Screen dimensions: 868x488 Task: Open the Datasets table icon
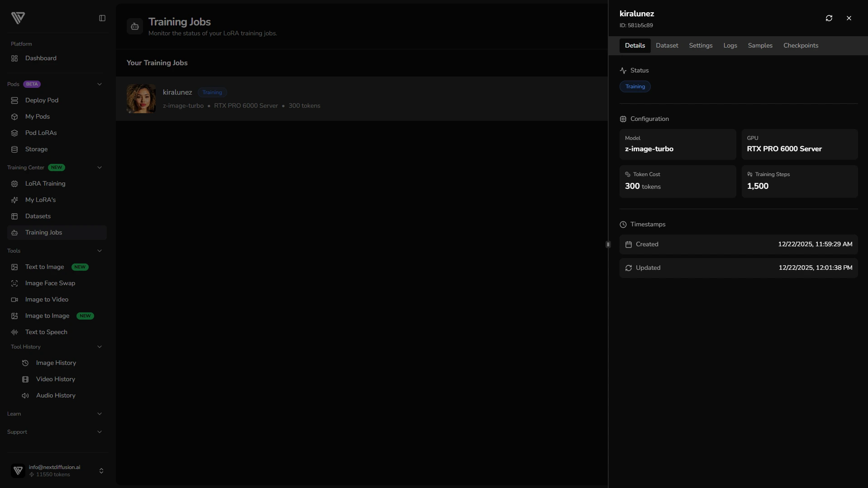14,216
